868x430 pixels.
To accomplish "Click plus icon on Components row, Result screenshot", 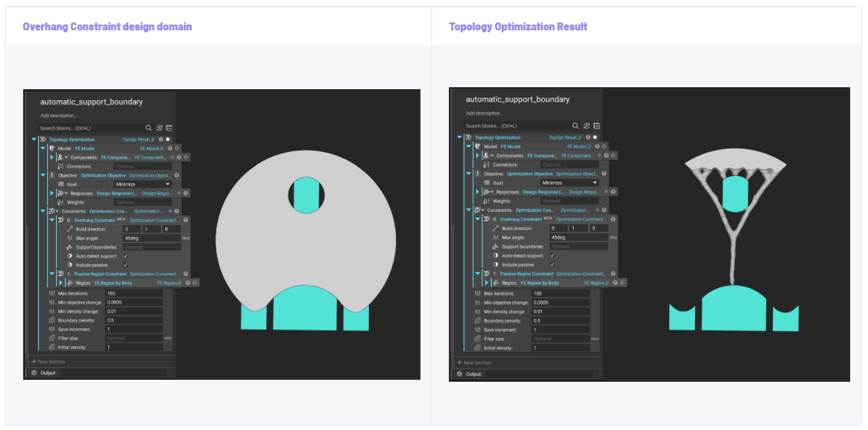I will pyautogui.click(x=600, y=155).
